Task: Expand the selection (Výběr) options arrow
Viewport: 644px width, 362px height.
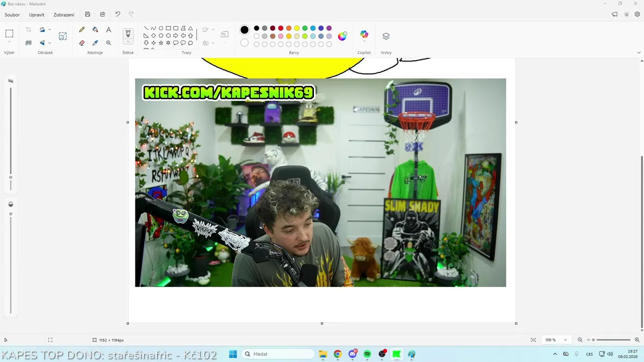Action: point(9,42)
